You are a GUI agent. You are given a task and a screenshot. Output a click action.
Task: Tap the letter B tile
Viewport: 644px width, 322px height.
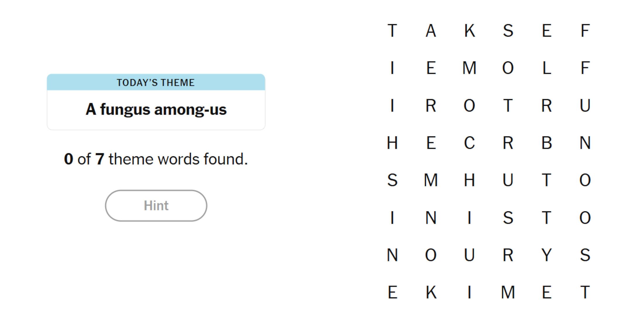click(x=547, y=143)
